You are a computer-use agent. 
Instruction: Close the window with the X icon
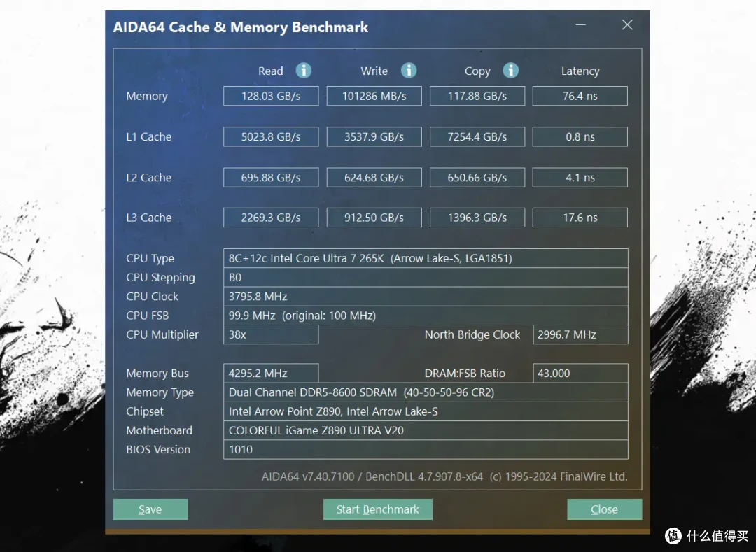626,24
